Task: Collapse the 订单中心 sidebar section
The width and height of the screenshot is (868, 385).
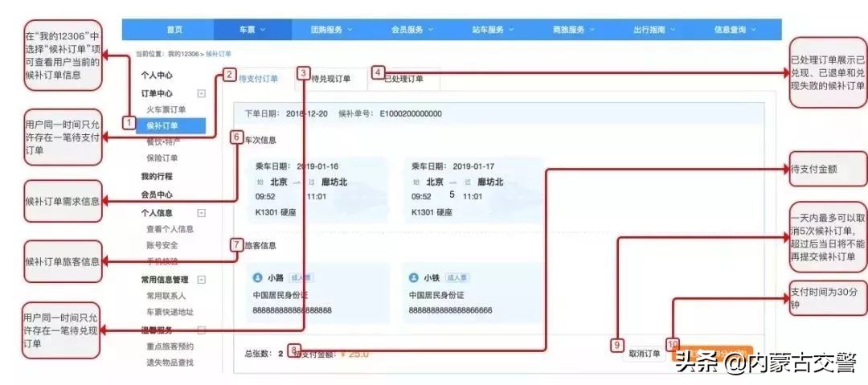Action: (x=202, y=93)
